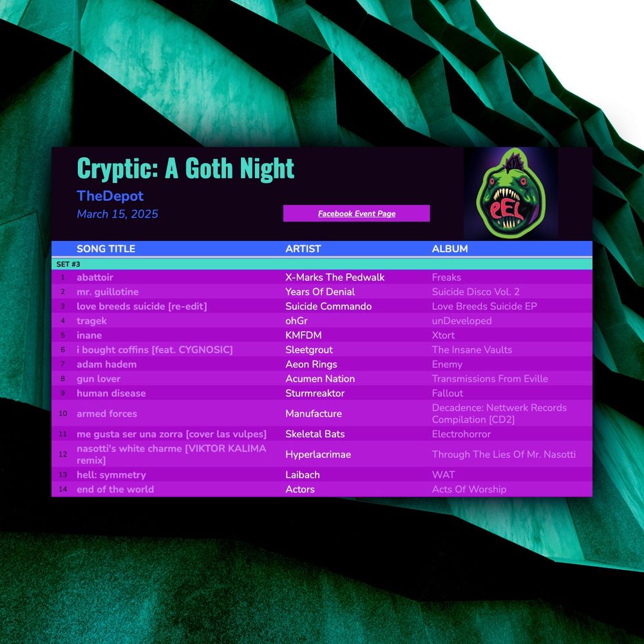Click artist 'KMFDM'

[303, 336]
